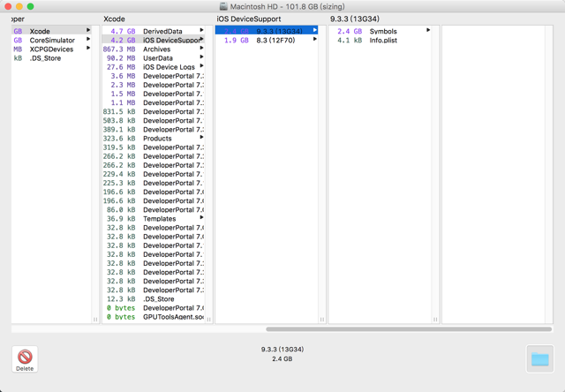Expand the Templates folder arrow
The height and width of the screenshot is (392, 565).
point(202,218)
